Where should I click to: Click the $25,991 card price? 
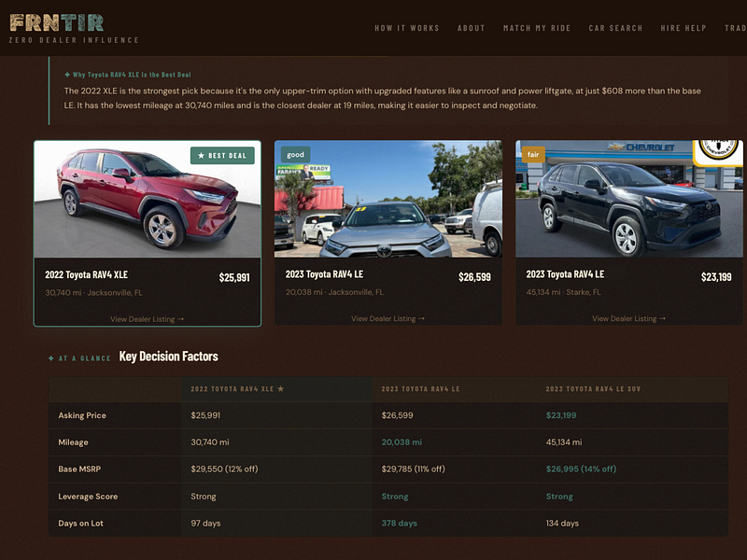point(234,277)
